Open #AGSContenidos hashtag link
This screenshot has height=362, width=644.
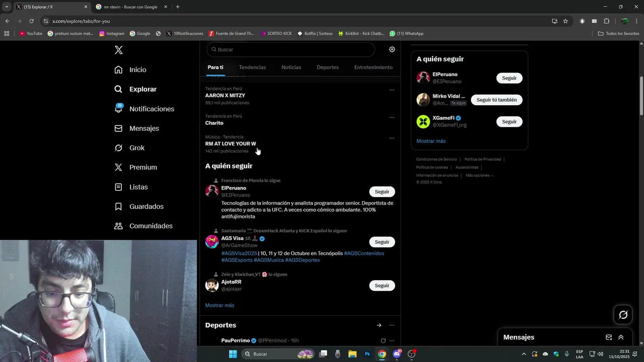coord(364,253)
